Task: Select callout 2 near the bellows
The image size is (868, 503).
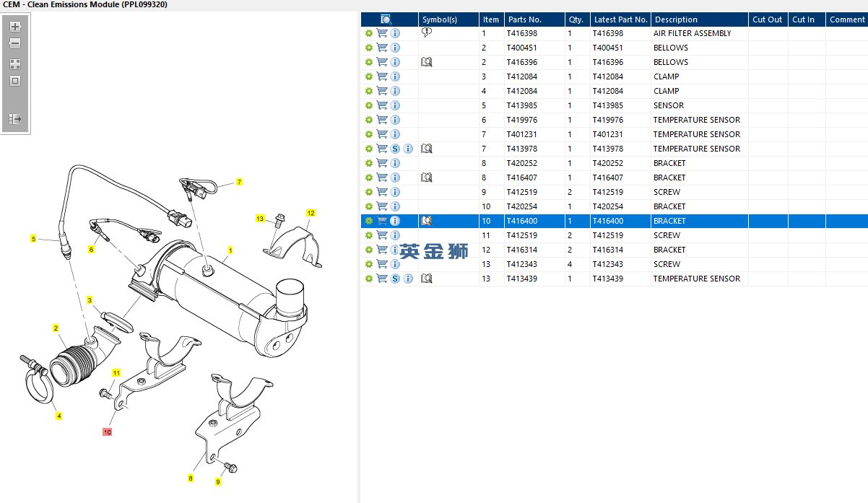Action: coord(56,328)
